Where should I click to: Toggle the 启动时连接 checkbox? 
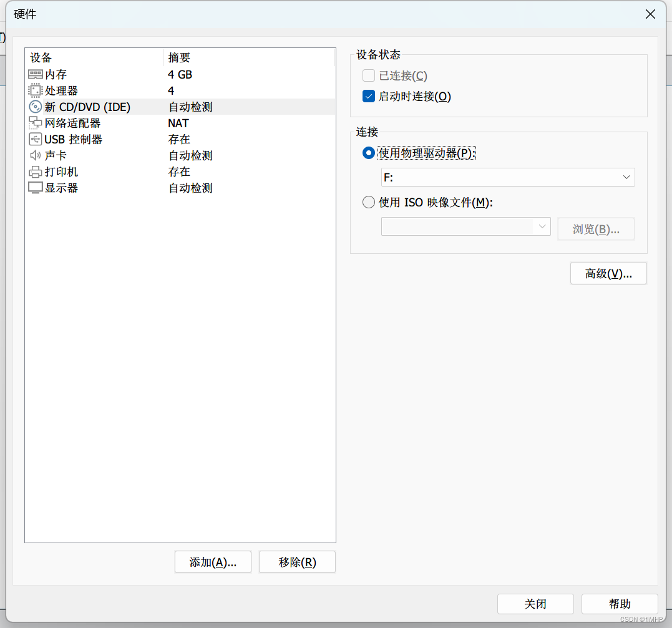(369, 97)
